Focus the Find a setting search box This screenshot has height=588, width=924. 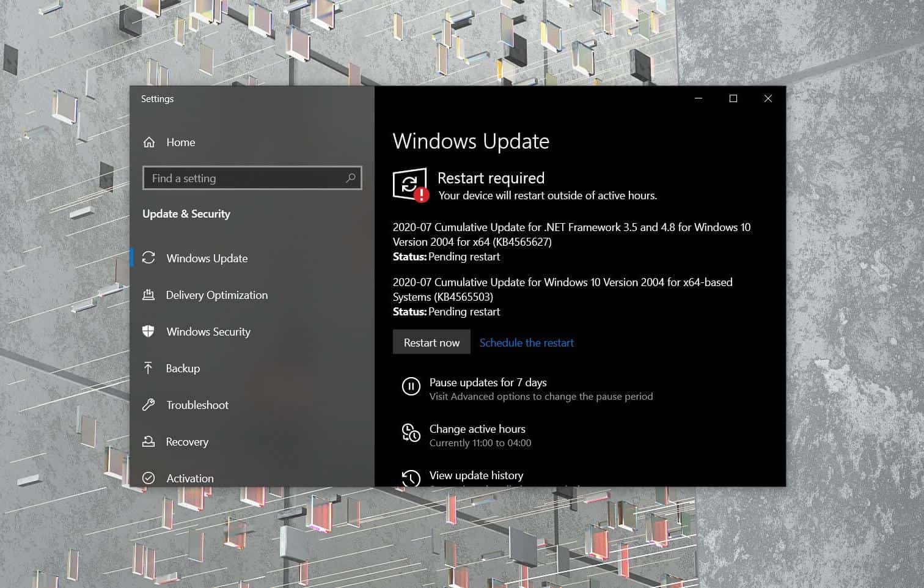tap(252, 178)
